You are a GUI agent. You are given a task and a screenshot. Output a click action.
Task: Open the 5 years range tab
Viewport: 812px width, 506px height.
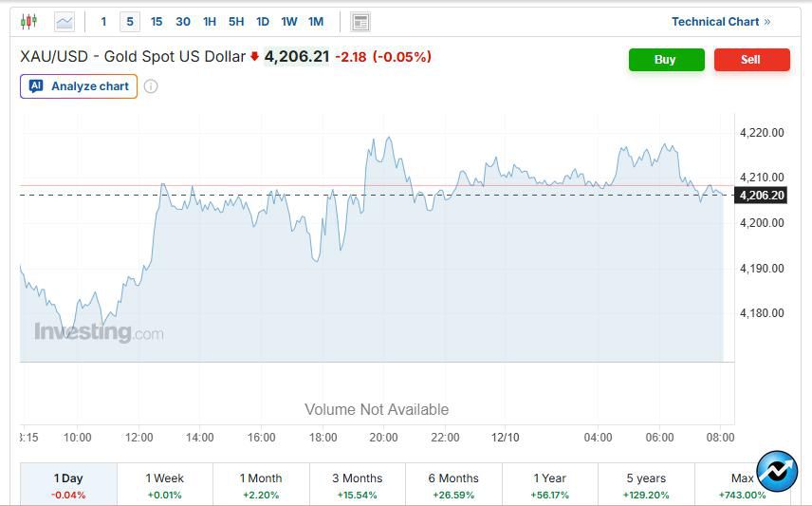[646, 485]
